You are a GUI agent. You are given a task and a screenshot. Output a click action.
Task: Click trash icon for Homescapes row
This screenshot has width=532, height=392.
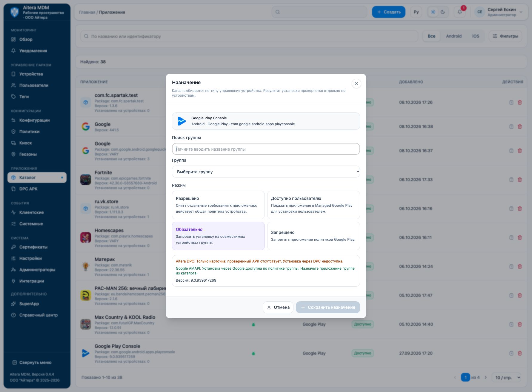(519, 237)
